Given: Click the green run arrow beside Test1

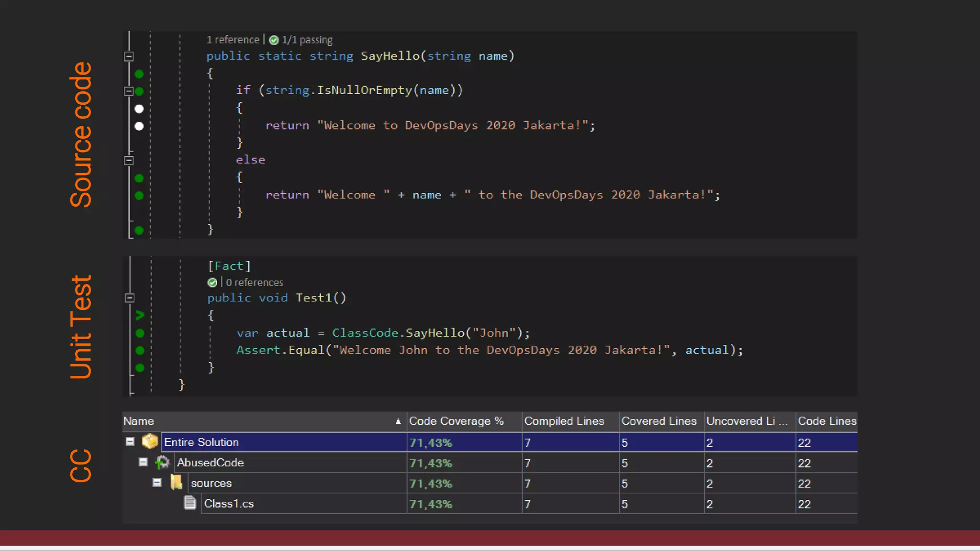Looking at the screenshot, I should (x=140, y=315).
